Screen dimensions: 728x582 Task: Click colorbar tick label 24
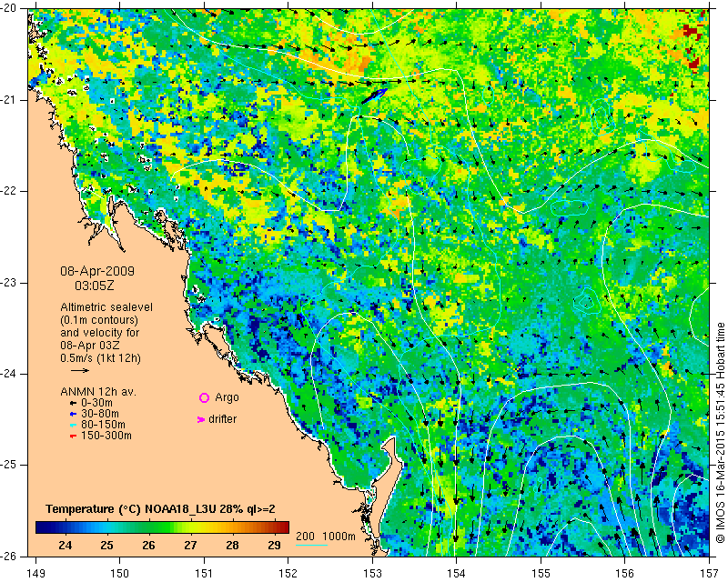point(65,545)
